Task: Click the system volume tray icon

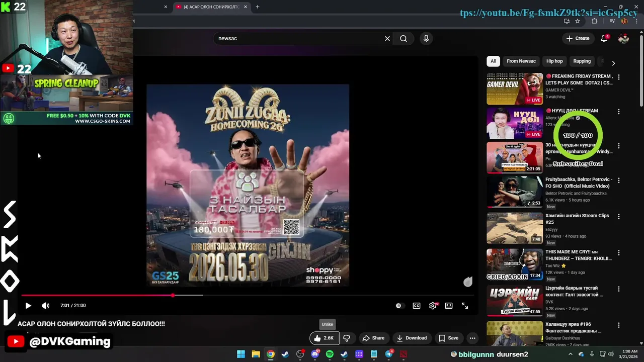Action: 610,354
